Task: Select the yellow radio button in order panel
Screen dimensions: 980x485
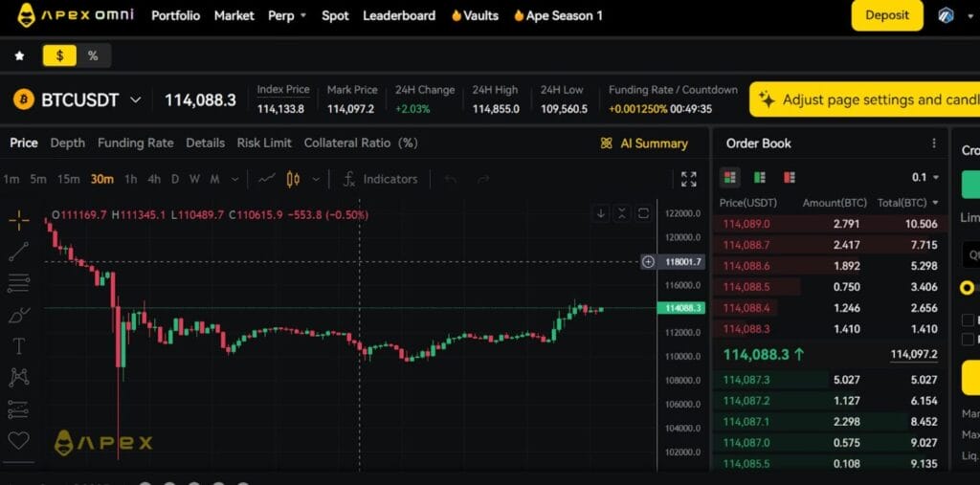Action: coord(968,288)
